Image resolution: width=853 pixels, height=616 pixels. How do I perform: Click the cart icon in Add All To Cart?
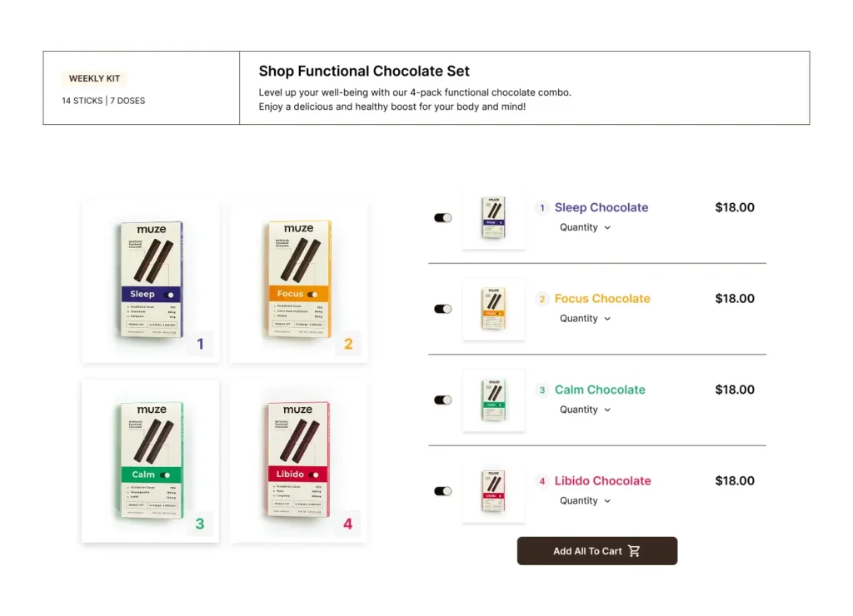634,551
